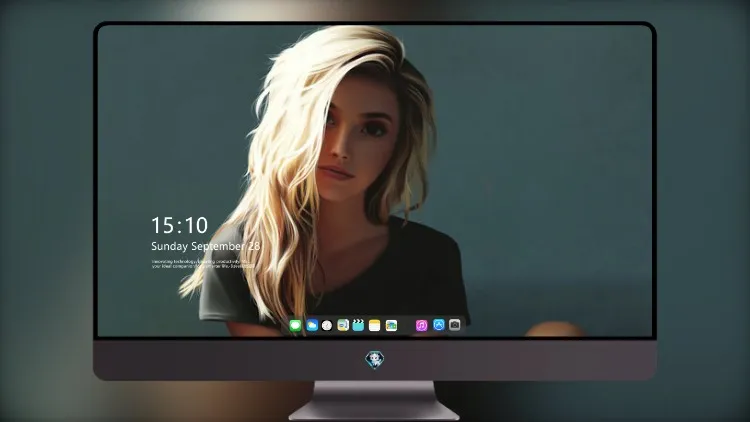Open the Photos gallery app in the dock
The width and height of the screenshot is (750, 422).
coord(391,326)
